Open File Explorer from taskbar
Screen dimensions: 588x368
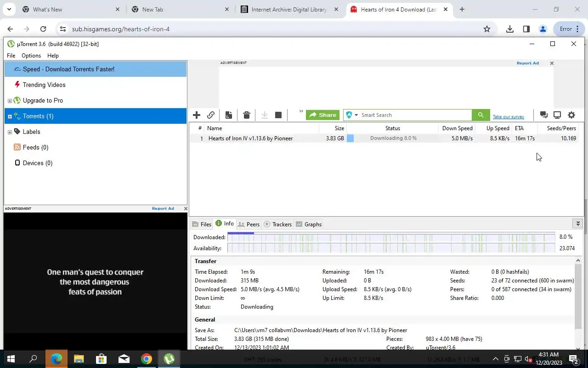click(79, 359)
